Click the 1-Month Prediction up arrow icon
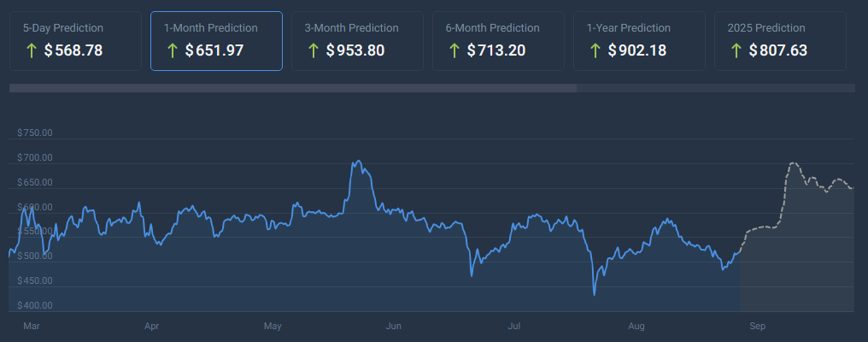This screenshot has height=342, width=868. click(x=173, y=50)
